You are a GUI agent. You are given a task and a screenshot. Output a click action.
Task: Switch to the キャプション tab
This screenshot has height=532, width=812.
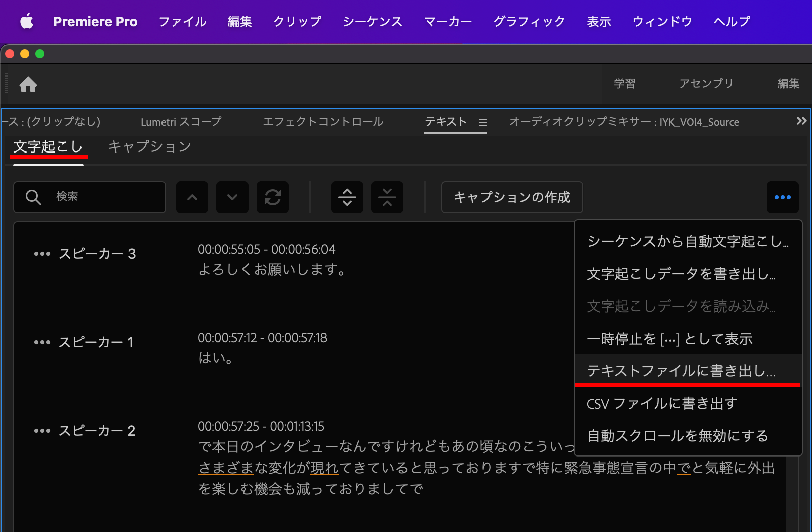150,147
